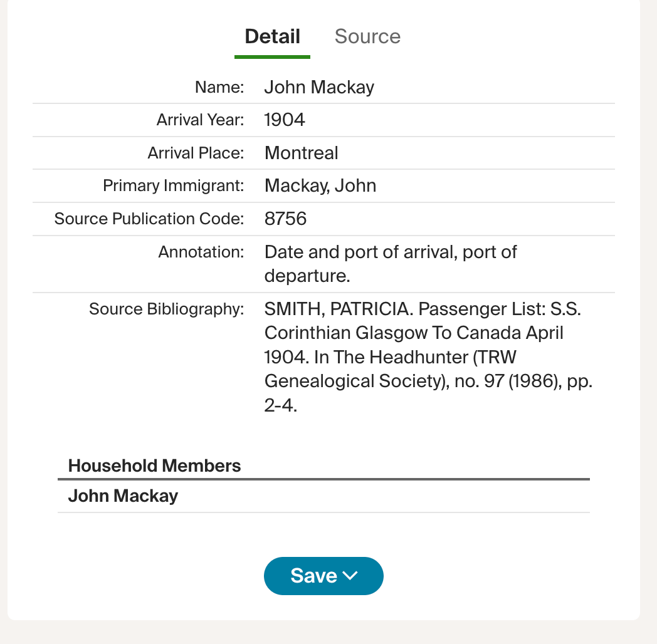Viewport: 657px width, 644px height.
Task: Click the Source Publication Code 8756
Action: 286,219
